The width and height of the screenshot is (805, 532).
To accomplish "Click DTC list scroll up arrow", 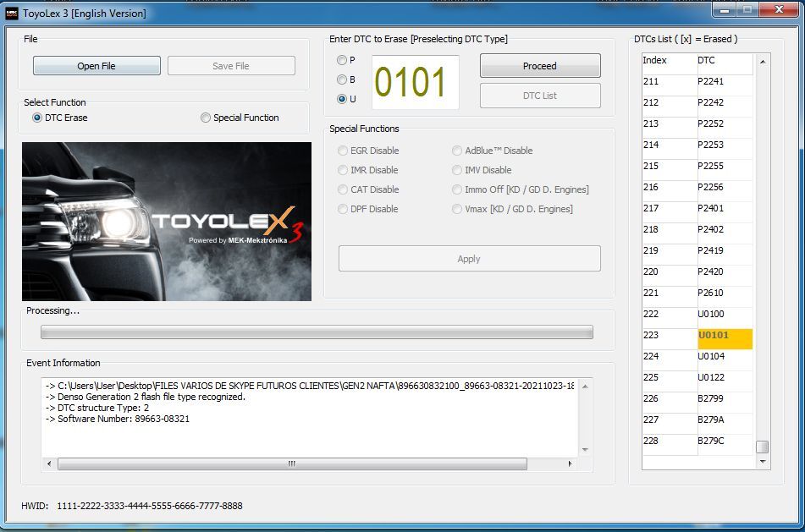I will 763,62.
